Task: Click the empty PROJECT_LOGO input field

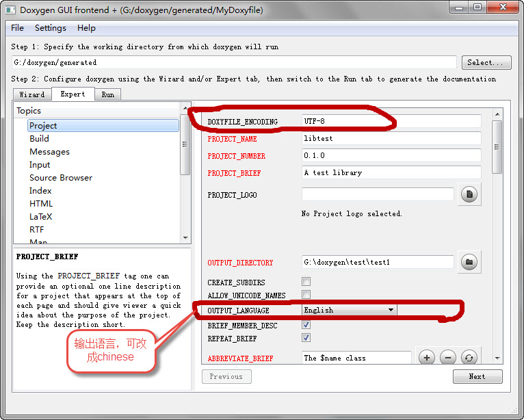Action: pyautogui.click(x=378, y=194)
